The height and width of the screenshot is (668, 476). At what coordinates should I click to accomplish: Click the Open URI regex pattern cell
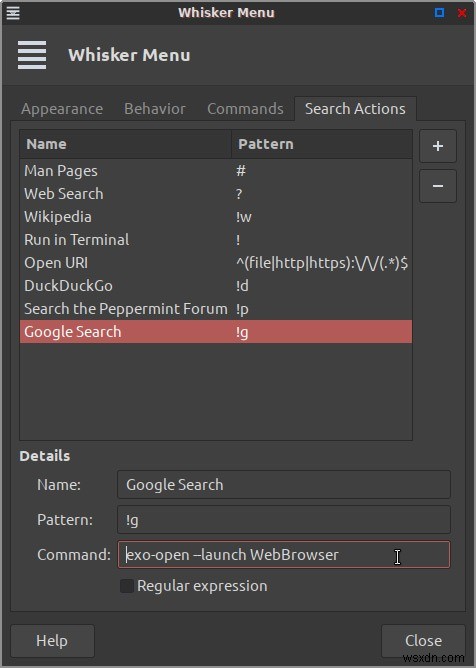tap(322, 263)
